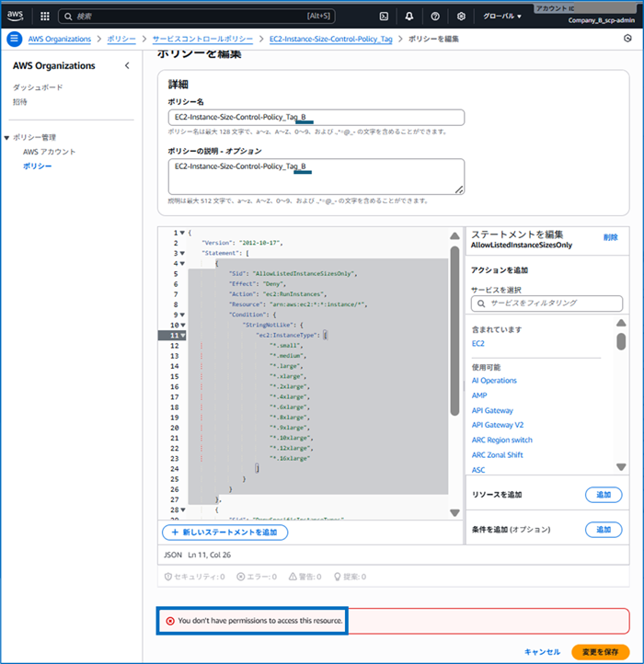644x664 pixels.
Task: Click キャンセル to discard changes
Action: [542, 652]
